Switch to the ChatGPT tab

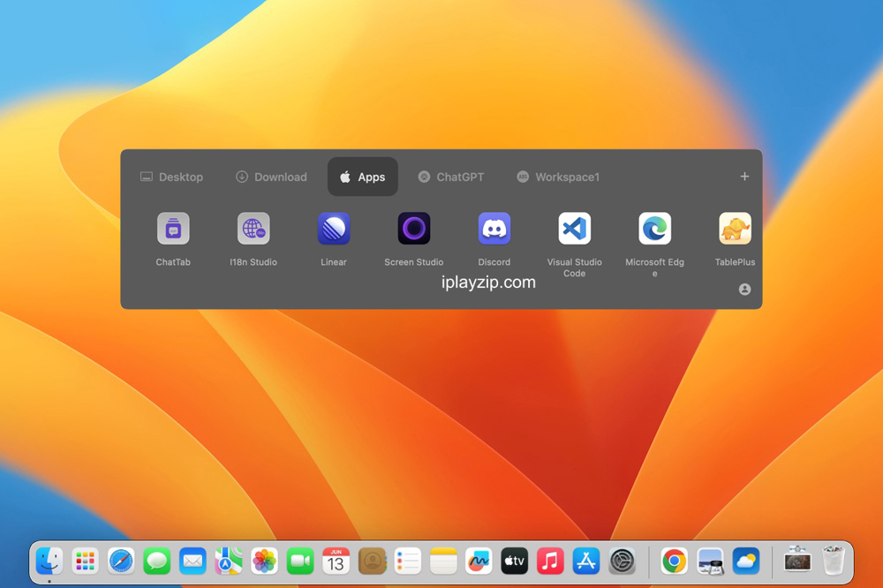coord(451,177)
